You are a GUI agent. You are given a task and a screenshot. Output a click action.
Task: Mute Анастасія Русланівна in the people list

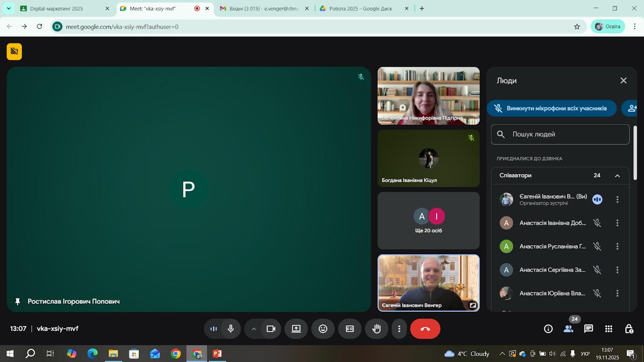click(597, 246)
